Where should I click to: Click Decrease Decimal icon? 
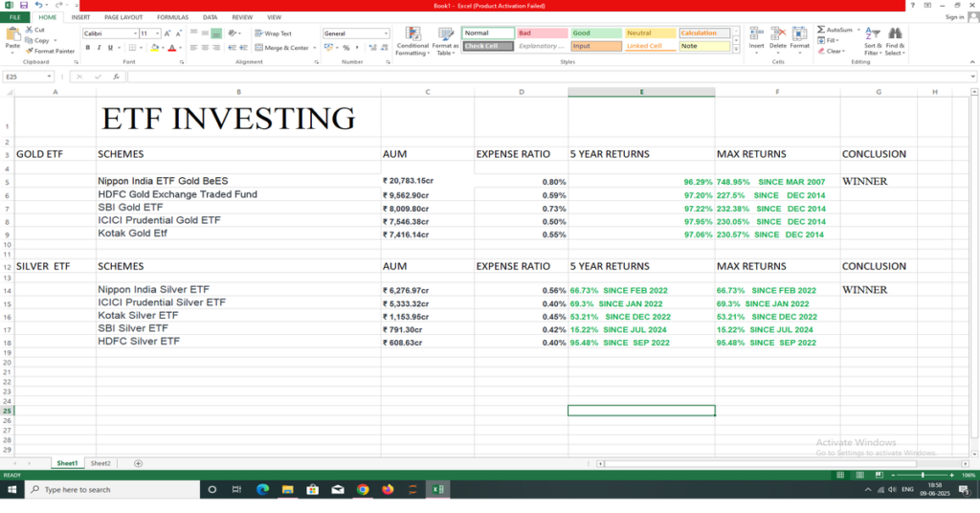pyautogui.click(x=385, y=48)
